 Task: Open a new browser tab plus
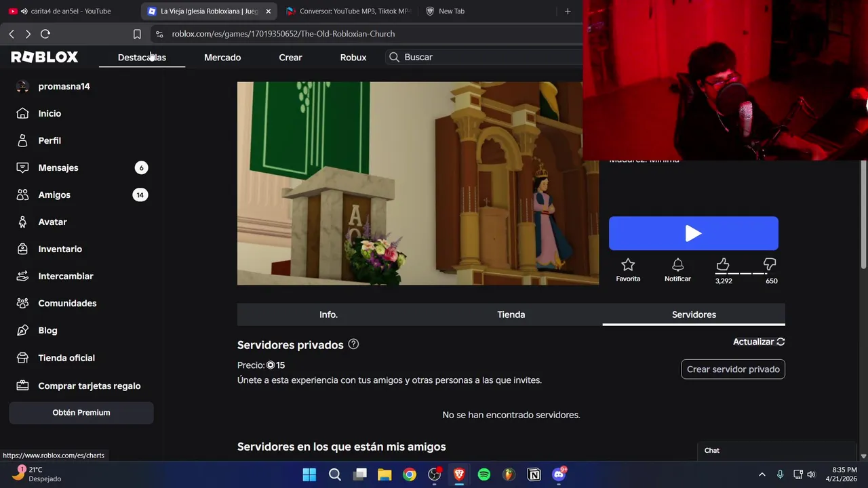click(x=568, y=11)
